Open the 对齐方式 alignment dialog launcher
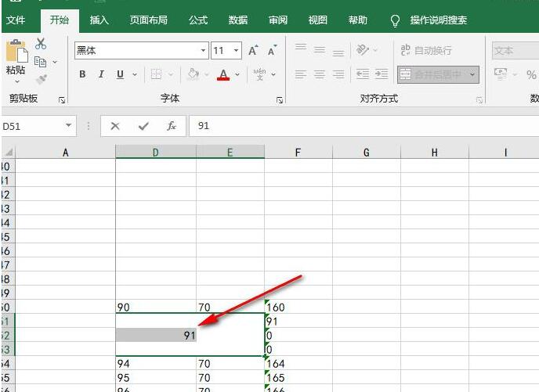This screenshot has height=392, width=539. (479, 100)
